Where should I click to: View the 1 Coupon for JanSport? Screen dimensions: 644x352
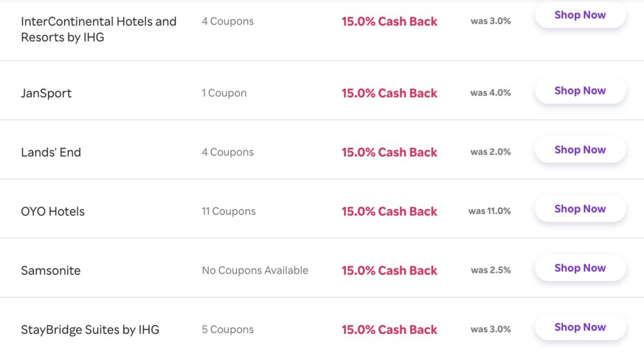[x=224, y=93]
